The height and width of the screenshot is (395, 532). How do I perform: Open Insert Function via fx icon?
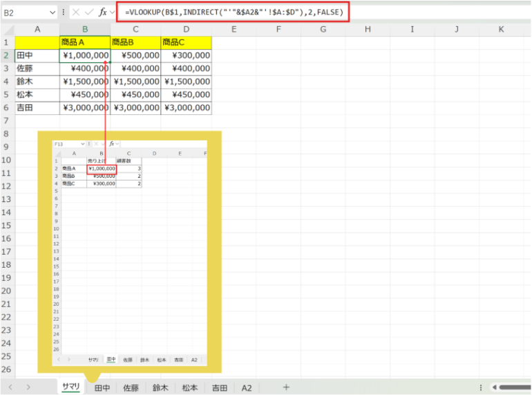click(102, 12)
